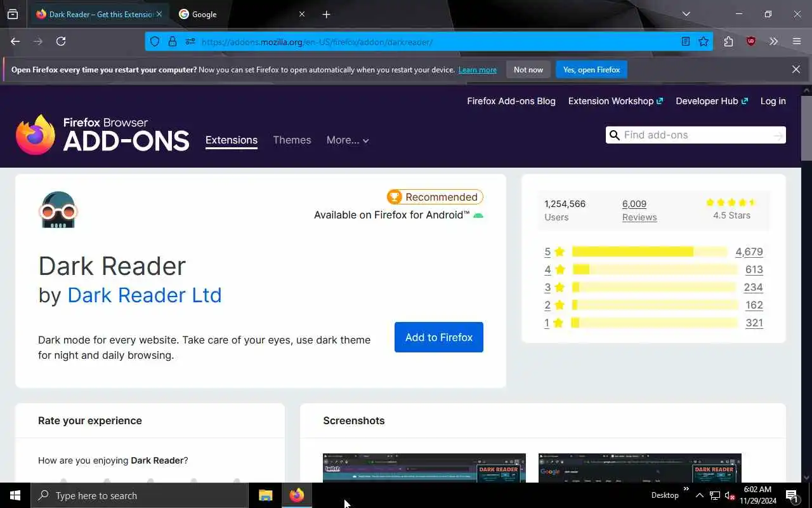The width and height of the screenshot is (812, 508).
Task: Dismiss the open Firefox notification bar
Action: [x=796, y=69]
